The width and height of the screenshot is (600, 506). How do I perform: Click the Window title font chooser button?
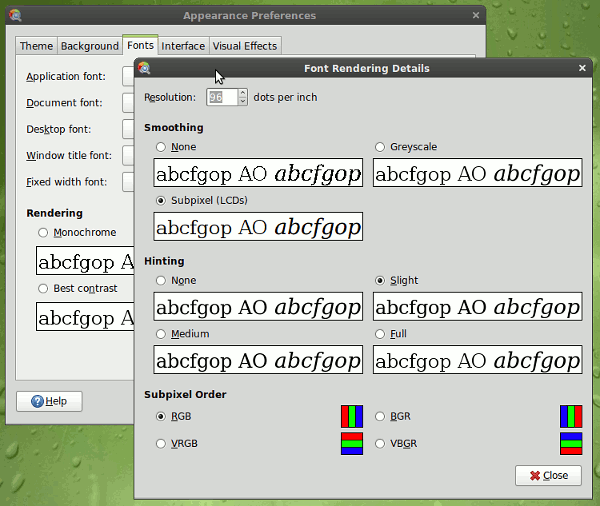(128, 155)
